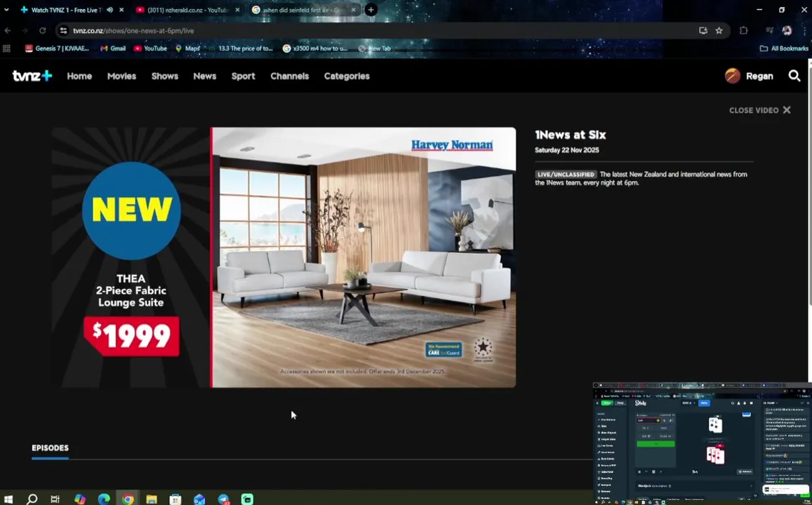Image resolution: width=812 pixels, height=505 pixels.
Task: Mute the TVNZ tab via speaker icon
Action: pos(109,10)
